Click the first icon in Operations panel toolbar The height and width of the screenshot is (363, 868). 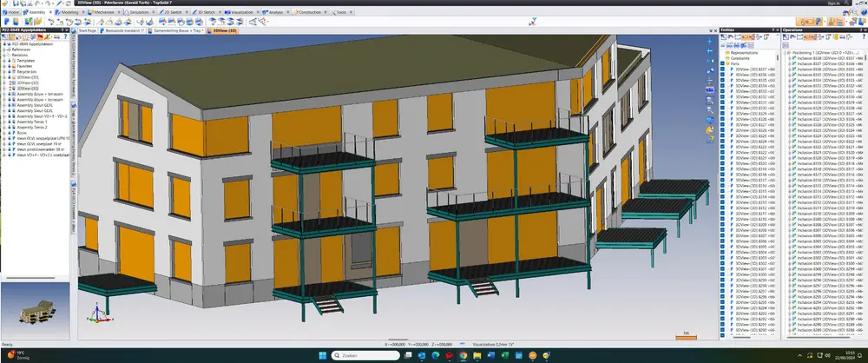[786, 36]
